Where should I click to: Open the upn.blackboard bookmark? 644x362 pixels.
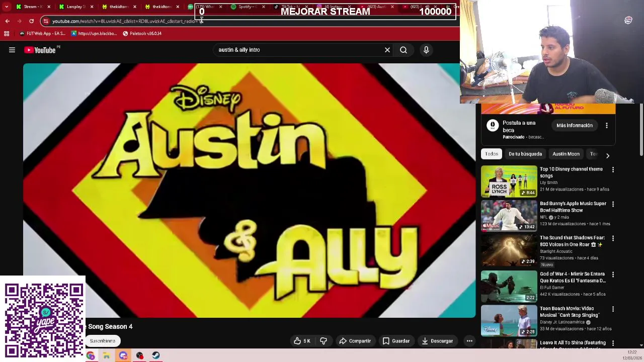(x=94, y=34)
